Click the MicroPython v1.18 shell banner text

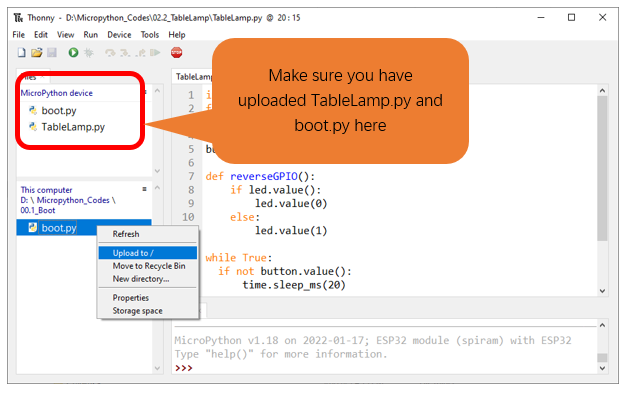tap(373, 341)
